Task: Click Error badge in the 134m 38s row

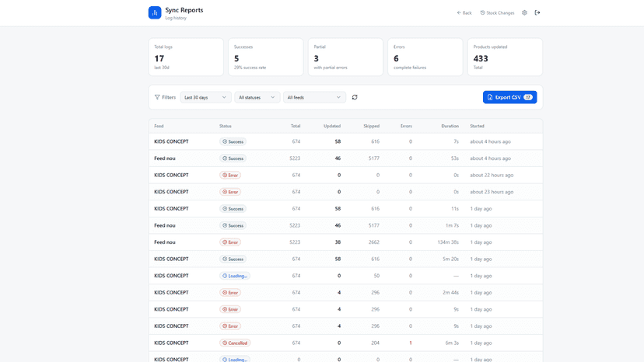Action: coord(230,242)
